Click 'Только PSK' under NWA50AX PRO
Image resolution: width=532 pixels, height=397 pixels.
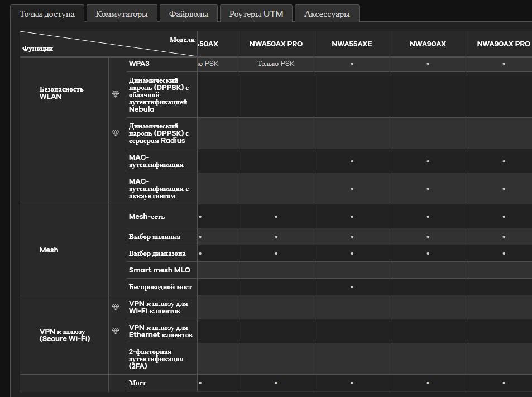(276, 64)
